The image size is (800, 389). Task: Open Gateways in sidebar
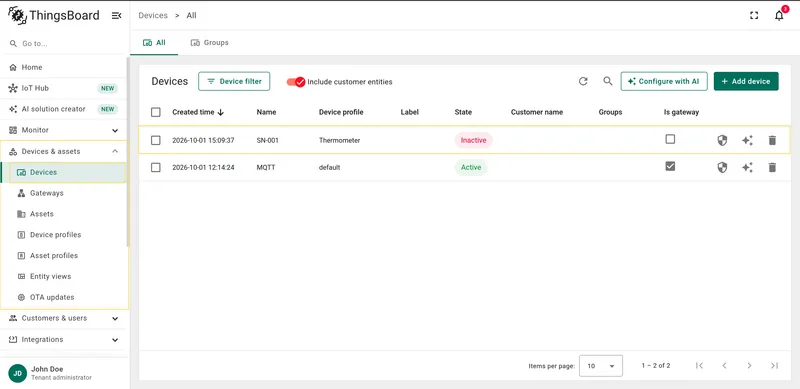(x=64, y=193)
